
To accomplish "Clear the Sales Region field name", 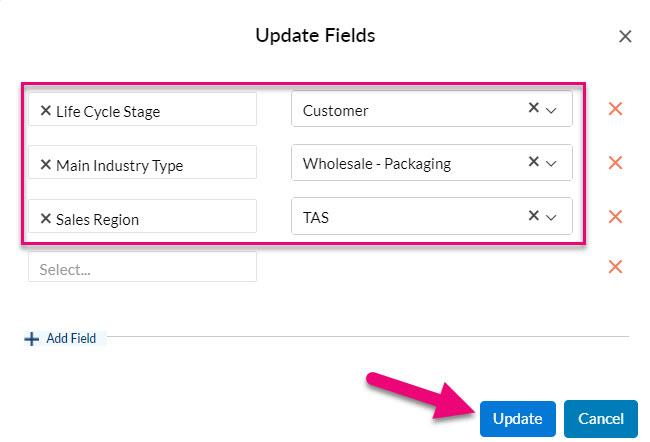I will 46,219.
